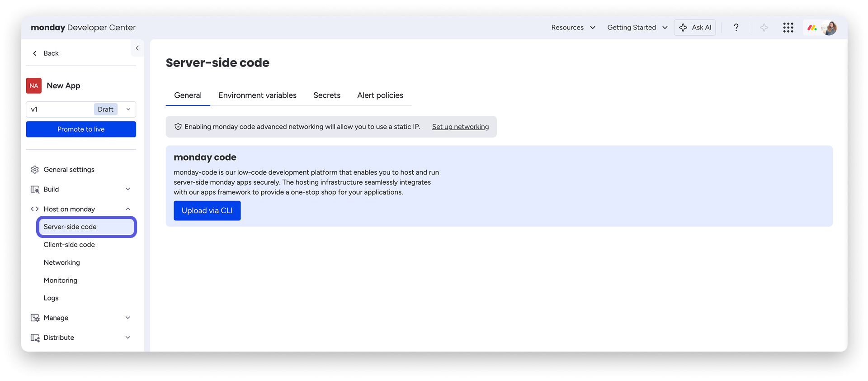
Task: Click the Ask AI button
Action: point(695,28)
